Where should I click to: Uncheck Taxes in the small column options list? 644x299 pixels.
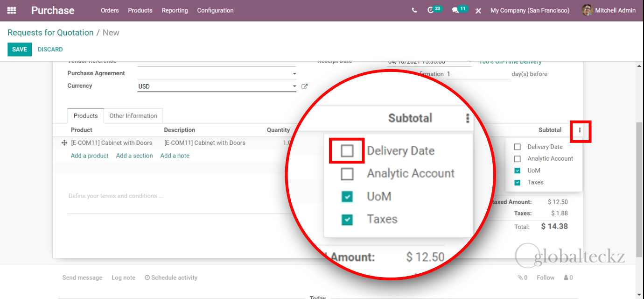517,183
